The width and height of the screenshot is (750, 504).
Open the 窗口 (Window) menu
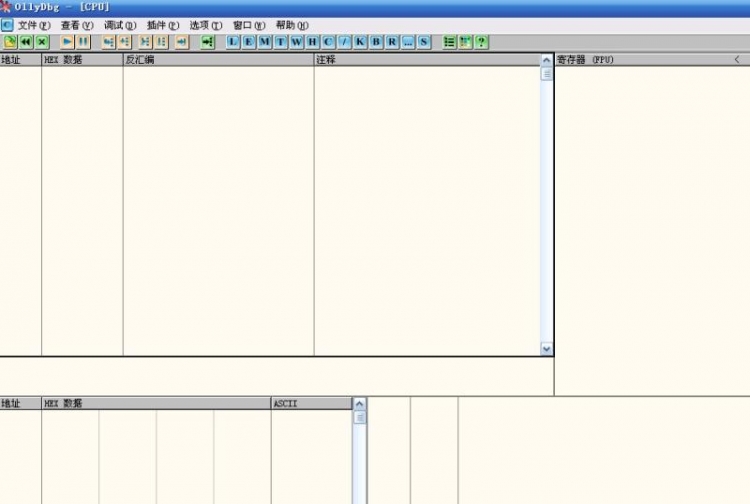pos(249,25)
